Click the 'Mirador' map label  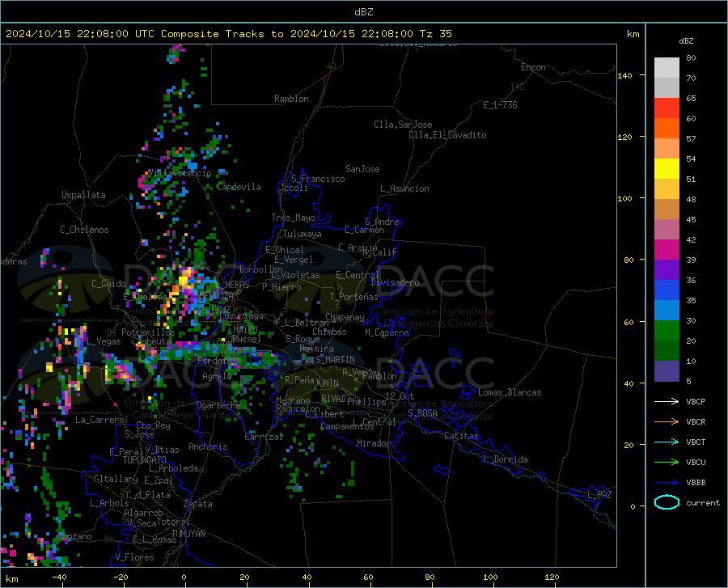(373, 444)
